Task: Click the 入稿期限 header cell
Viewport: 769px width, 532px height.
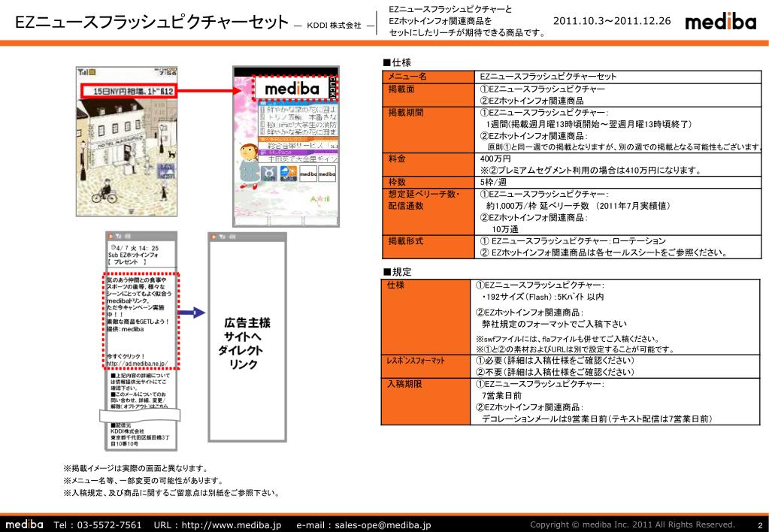Action: pyautogui.click(x=425, y=401)
